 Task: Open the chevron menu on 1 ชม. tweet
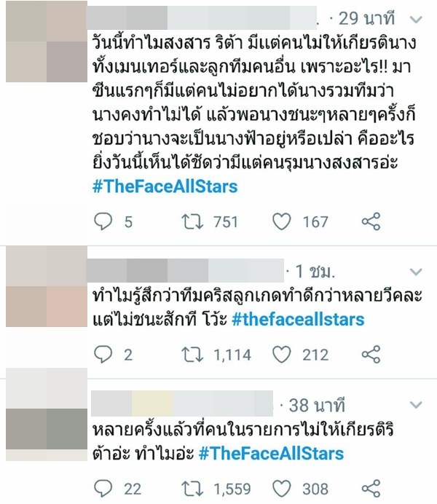(x=416, y=272)
